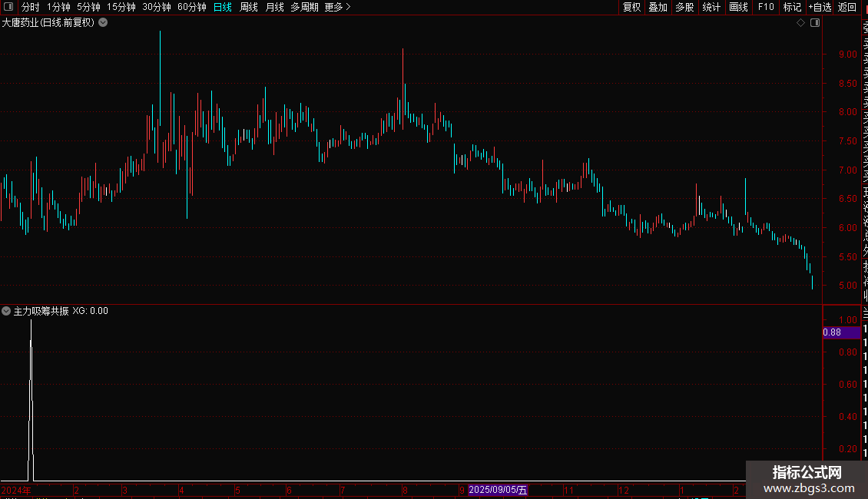Select 5分钟 period
Image resolution: width=868 pixels, height=499 pixels.
click(x=88, y=7)
